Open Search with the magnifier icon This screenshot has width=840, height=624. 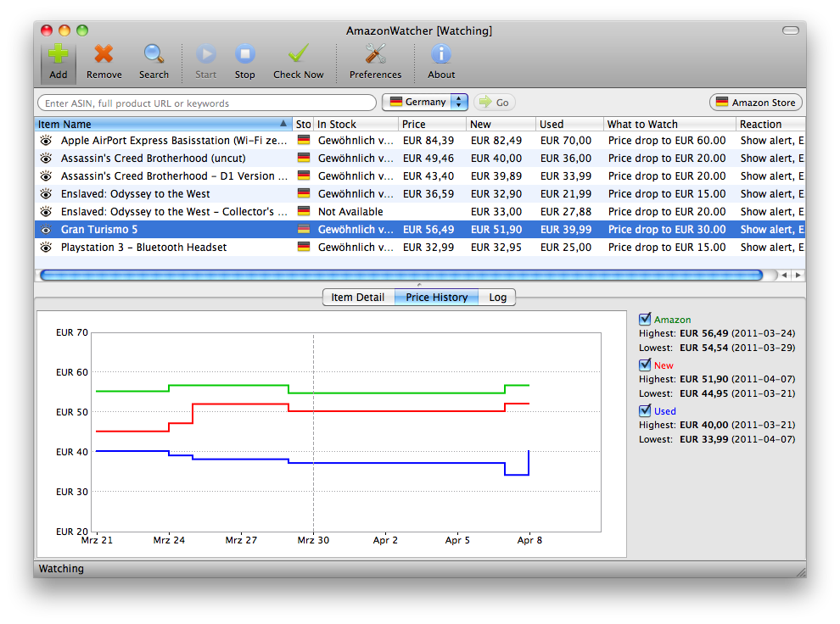pyautogui.click(x=154, y=54)
